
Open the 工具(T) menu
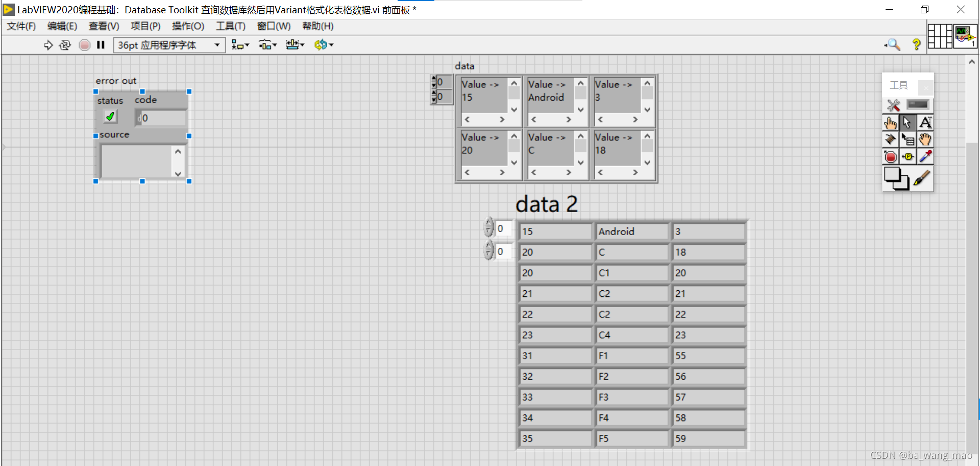[x=230, y=26]
